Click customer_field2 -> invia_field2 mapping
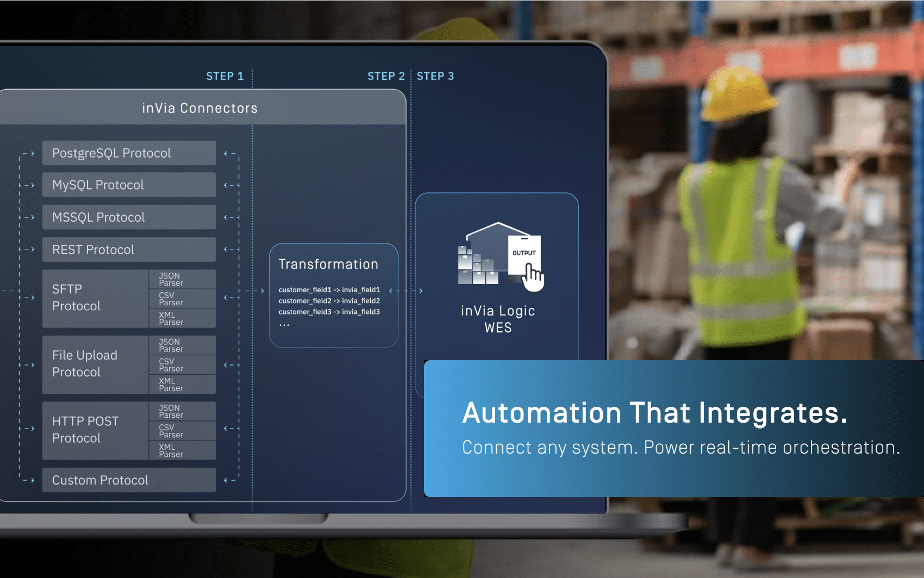924x578 pixels. (x=329, y=301)
